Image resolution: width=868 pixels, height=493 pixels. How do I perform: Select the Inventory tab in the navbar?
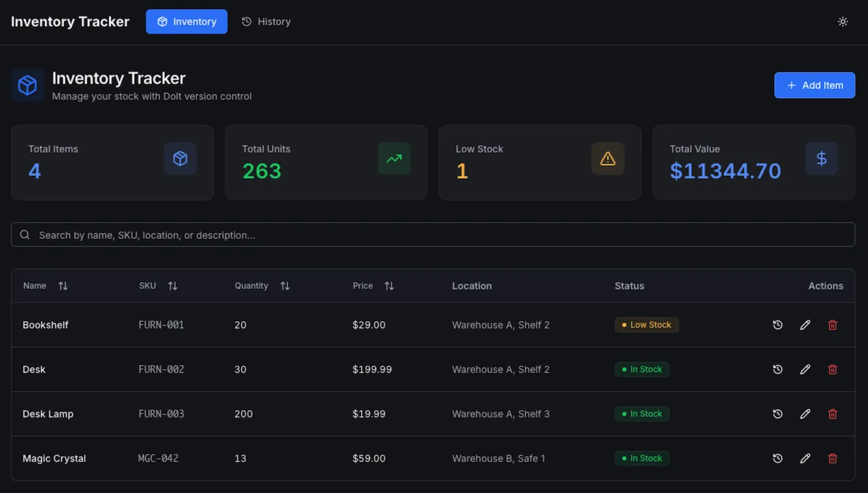186,21
